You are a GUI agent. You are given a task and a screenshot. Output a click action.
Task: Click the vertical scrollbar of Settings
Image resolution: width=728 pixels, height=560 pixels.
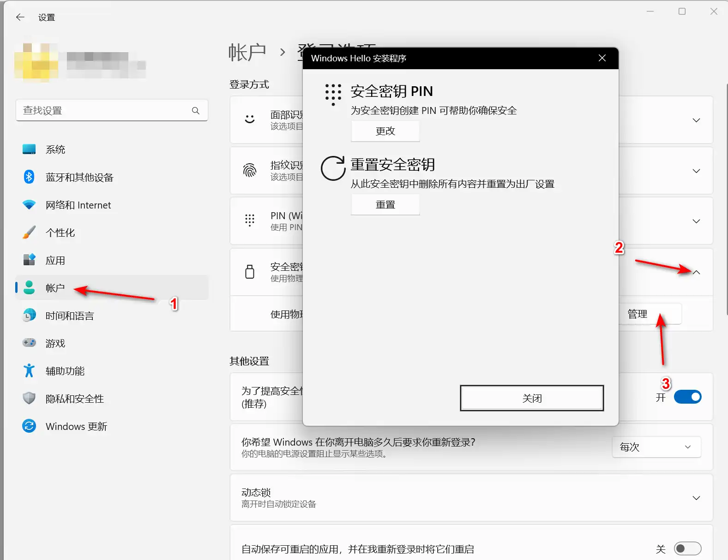[x=727, y=198]
